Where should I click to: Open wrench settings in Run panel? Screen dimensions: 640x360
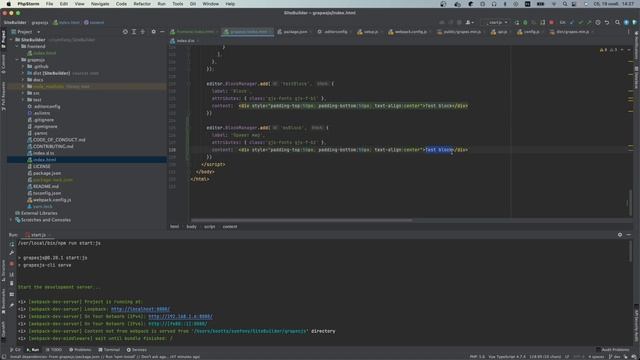pos(12,253)
